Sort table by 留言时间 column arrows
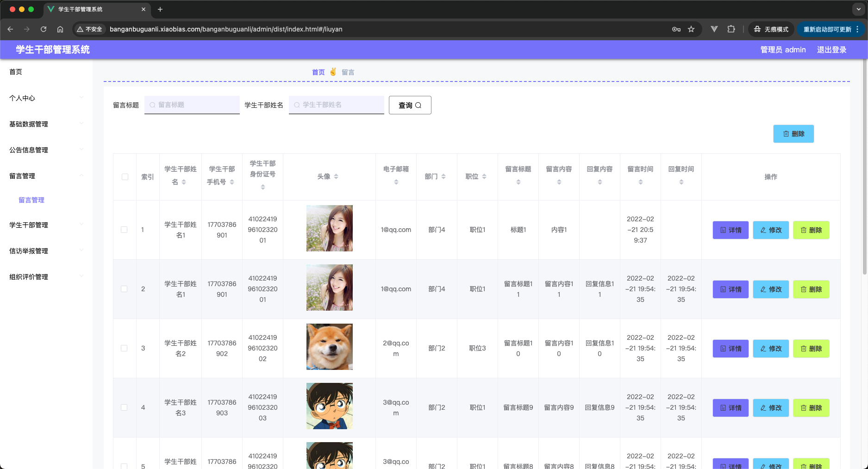 [641, 182]
